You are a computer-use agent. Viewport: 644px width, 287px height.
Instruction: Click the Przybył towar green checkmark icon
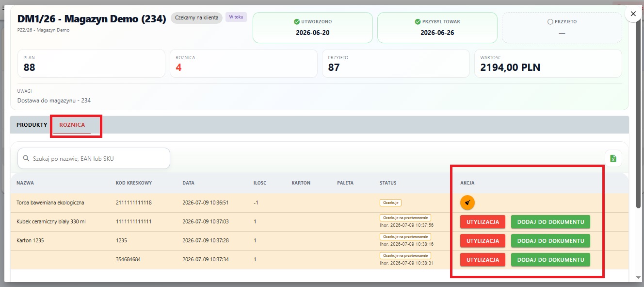pyautogui.click(x=418, y=22)
